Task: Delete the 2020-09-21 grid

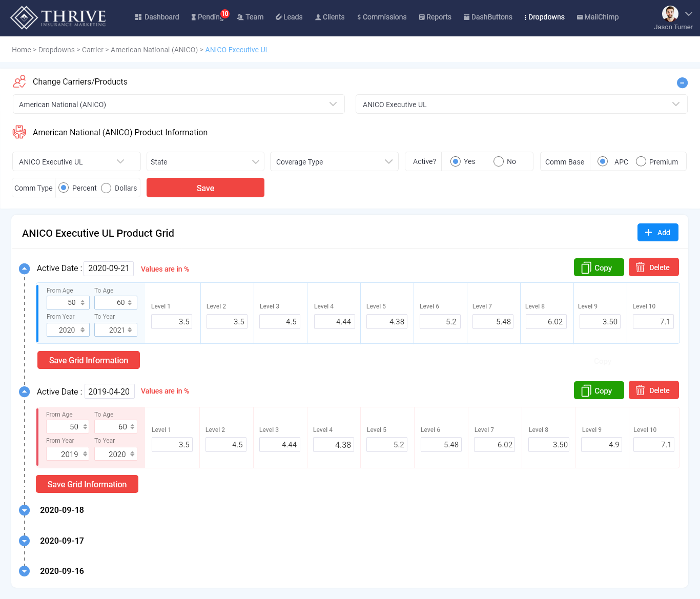Action: (x=654, y=267)
